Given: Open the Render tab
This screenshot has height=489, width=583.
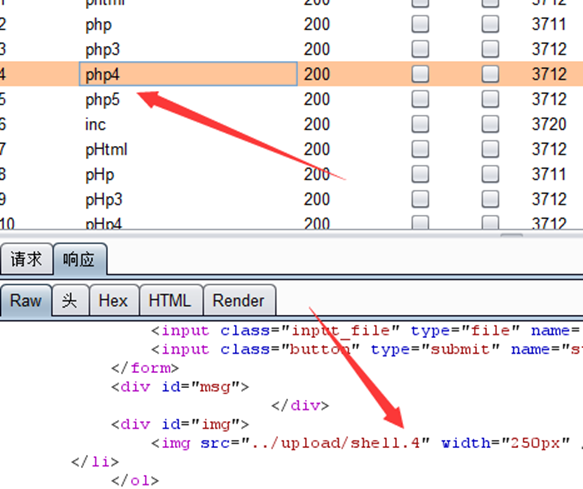Looking at the screenshot, I should [x=239, y=300].
